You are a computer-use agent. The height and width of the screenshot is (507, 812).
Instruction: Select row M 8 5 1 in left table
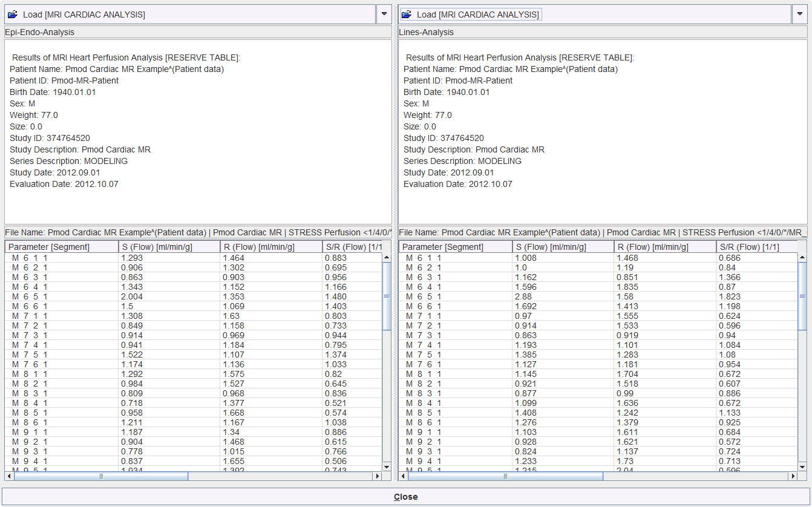coord(194,413)
